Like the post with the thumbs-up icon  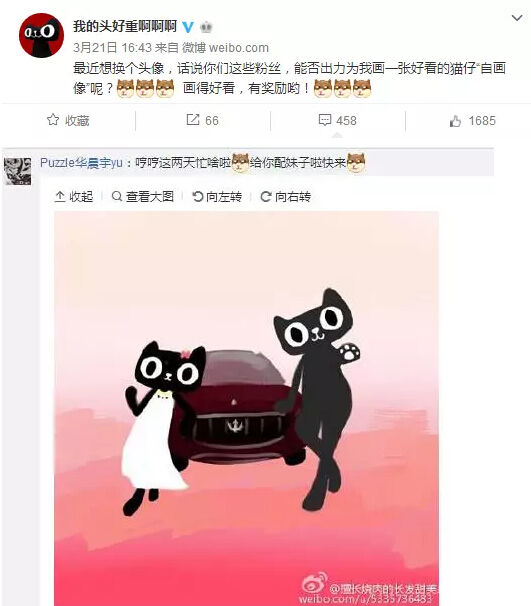(455, 121)
